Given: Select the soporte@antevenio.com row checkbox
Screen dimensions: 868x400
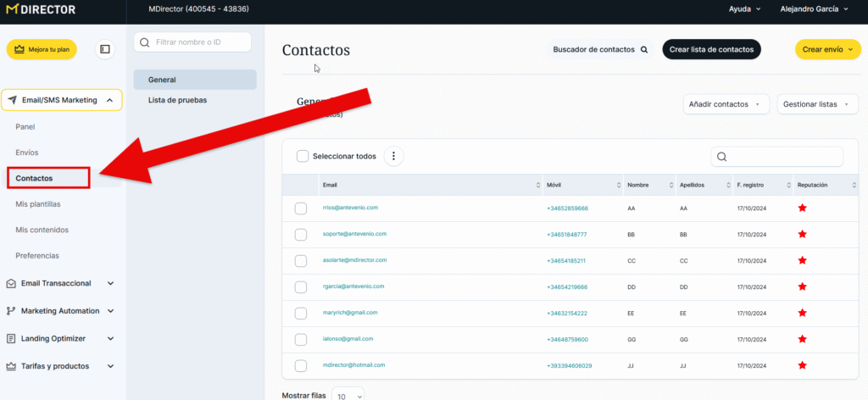Looking at the screenshot, I should (x=300, y=235).
